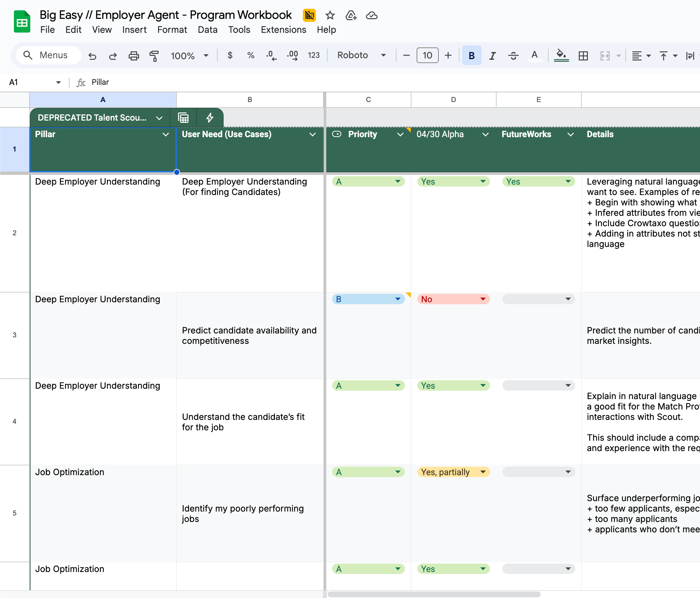The width and height of the screenshot is (700, 598).
Task: Click the print icon
Action: (134, 55)
